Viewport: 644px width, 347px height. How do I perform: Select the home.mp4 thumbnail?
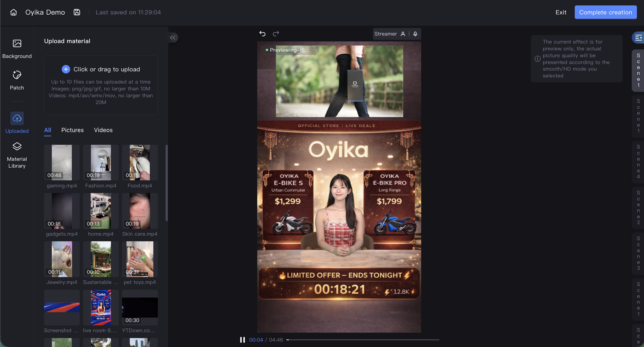(x=101, y=211)
